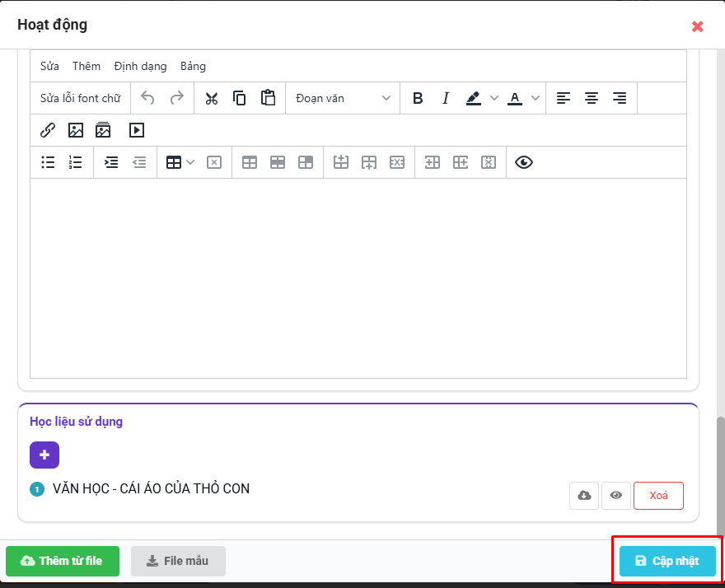The image size is (725, 588).
Task: Download the learning material file
Action: pos(584,496)
